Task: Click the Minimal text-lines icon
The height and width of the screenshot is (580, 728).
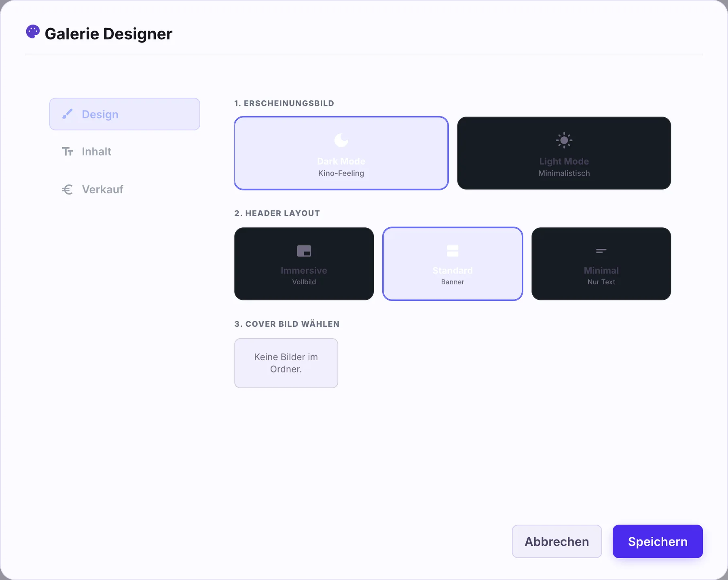Action: pos(601,251)
